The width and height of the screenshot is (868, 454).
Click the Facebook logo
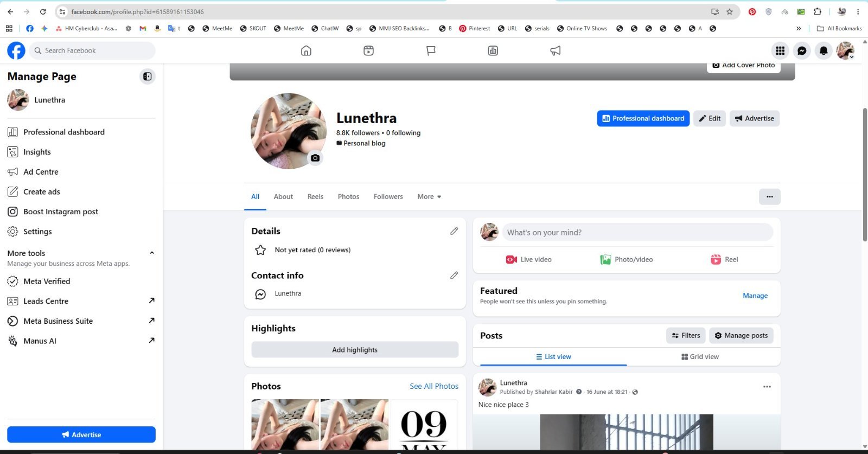click(x=16, y=50)
